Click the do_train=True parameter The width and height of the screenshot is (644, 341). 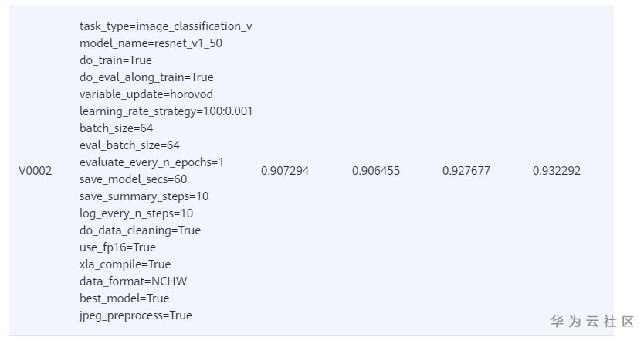pos(116,60)
